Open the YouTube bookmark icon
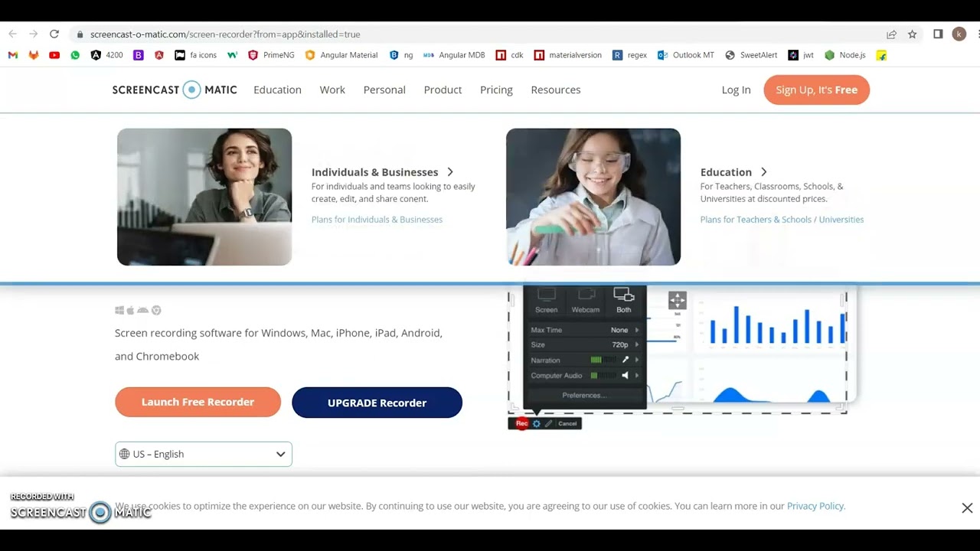Screen dimensions: 980x551 pyautogui.click(x=54, y=55)
